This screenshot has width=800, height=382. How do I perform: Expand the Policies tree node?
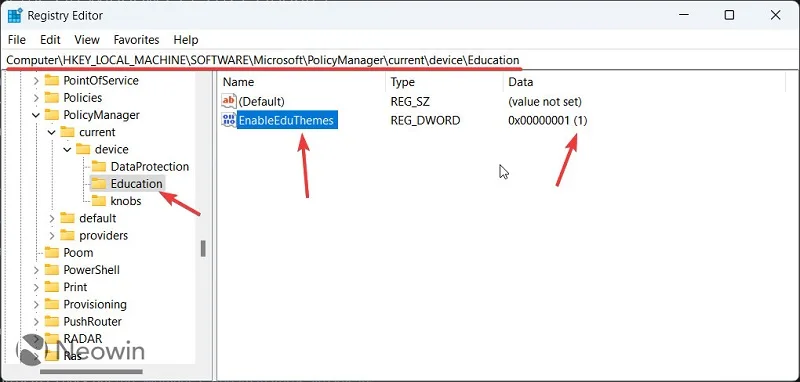(36, 98)
